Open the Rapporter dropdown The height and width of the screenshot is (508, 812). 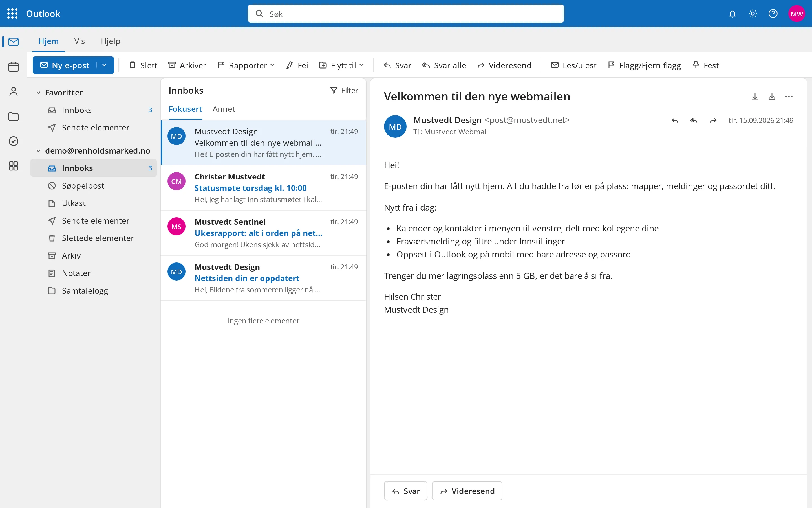pos(246,65)
